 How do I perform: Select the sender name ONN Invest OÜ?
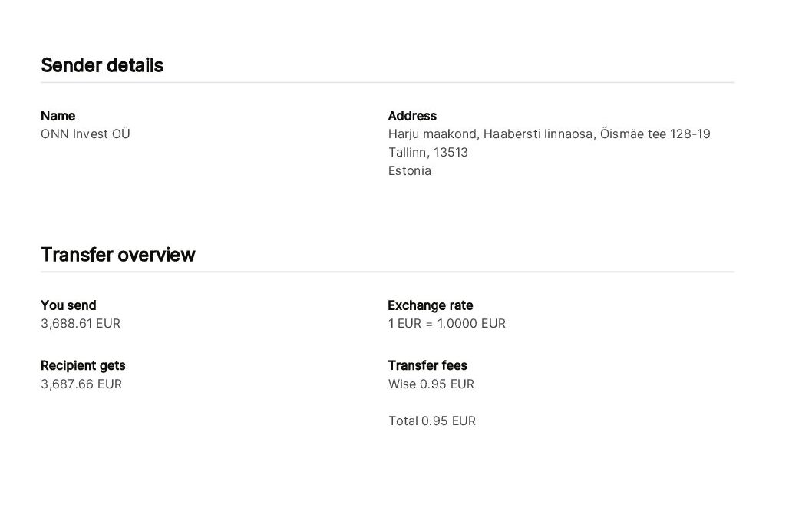point(85,134)
